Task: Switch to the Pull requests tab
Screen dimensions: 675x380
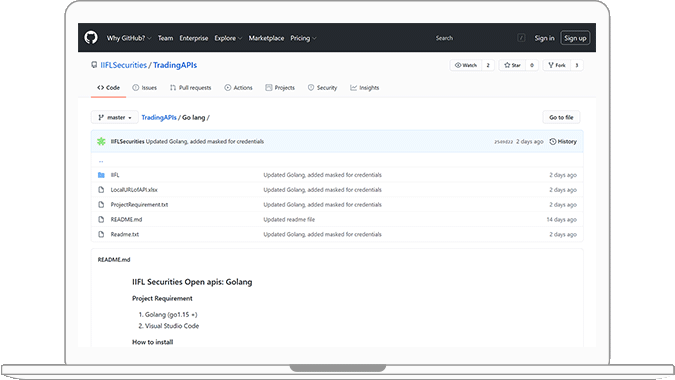Action: click(x=191, y=87)
